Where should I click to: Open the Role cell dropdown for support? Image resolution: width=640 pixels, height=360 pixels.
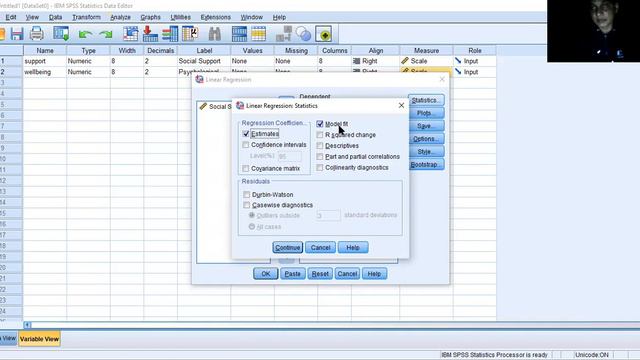pos(475,61)
